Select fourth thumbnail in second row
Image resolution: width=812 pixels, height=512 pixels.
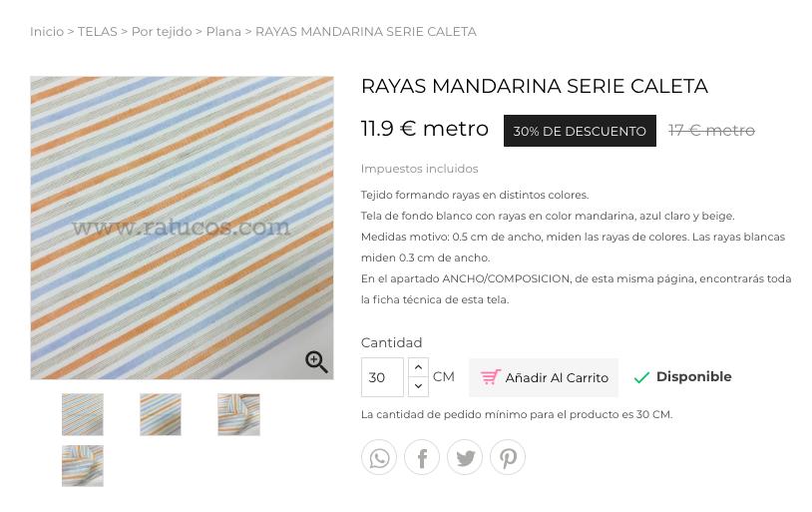click(83, 466)
